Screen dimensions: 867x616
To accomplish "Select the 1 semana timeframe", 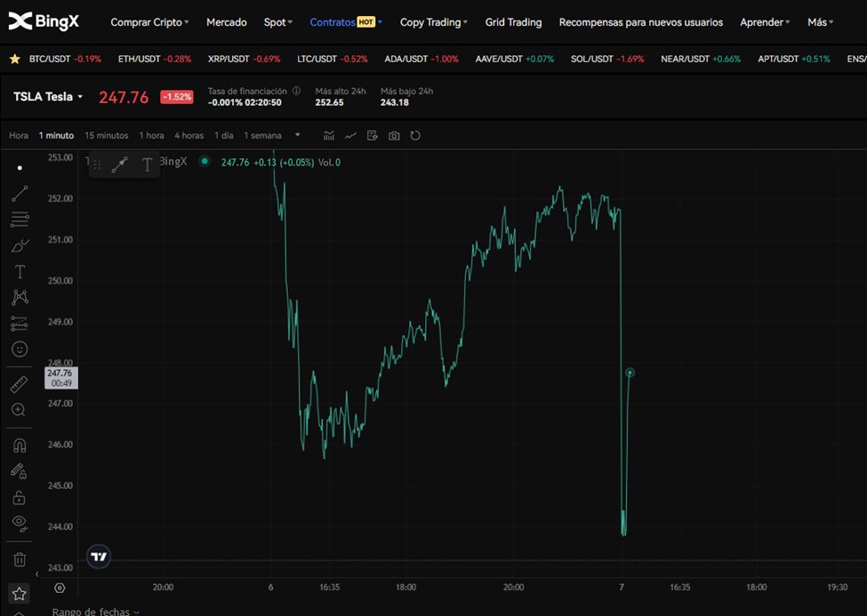I will pos(262,135).
